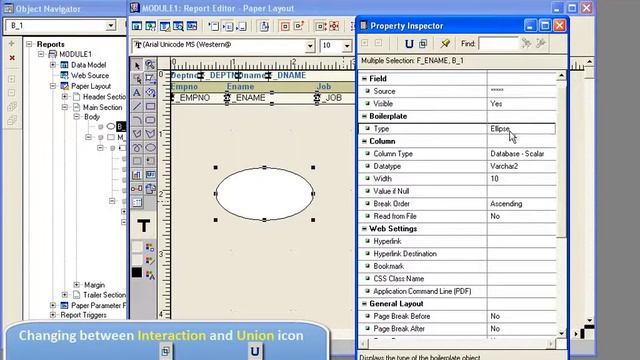Image resolution: width=640 pixels, height=360 pixels.
Task: Click the Visible property value Yes
Action: (496, 104)
